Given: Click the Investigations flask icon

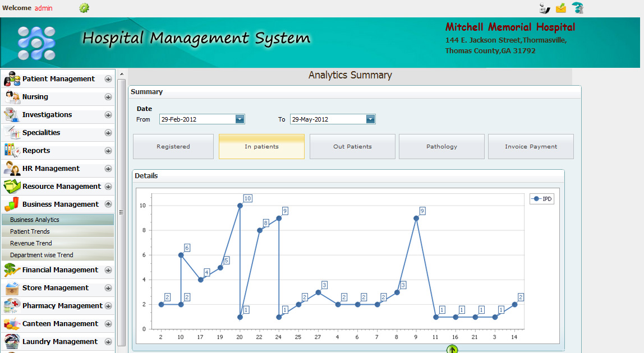Looking at the screenshot, I should point(12,115).
